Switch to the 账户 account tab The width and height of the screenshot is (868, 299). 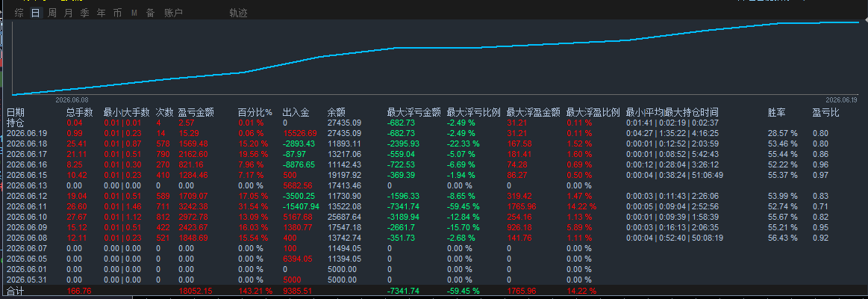(x=173, y=13)
